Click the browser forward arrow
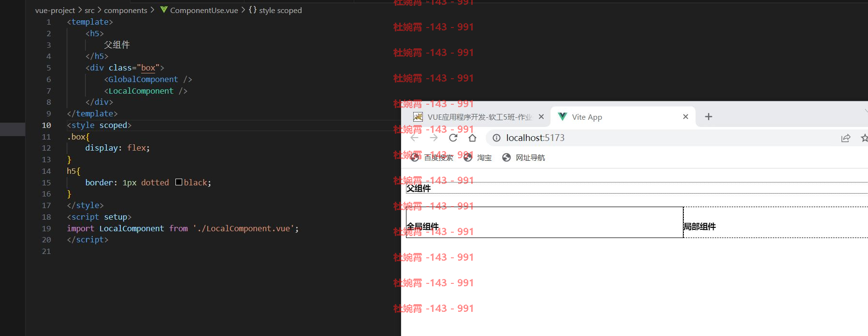Screen dimensions: 868x336 tap(434, 138)
